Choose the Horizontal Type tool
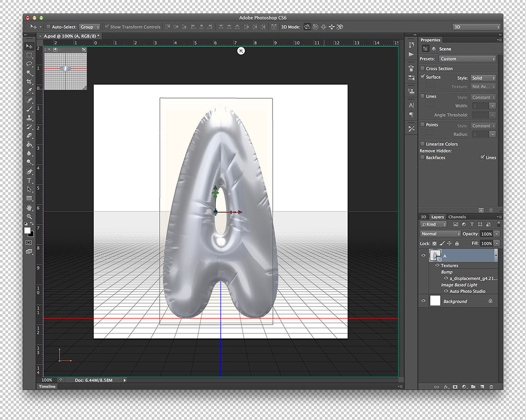526x420 pixels. (x=29, y=180)
